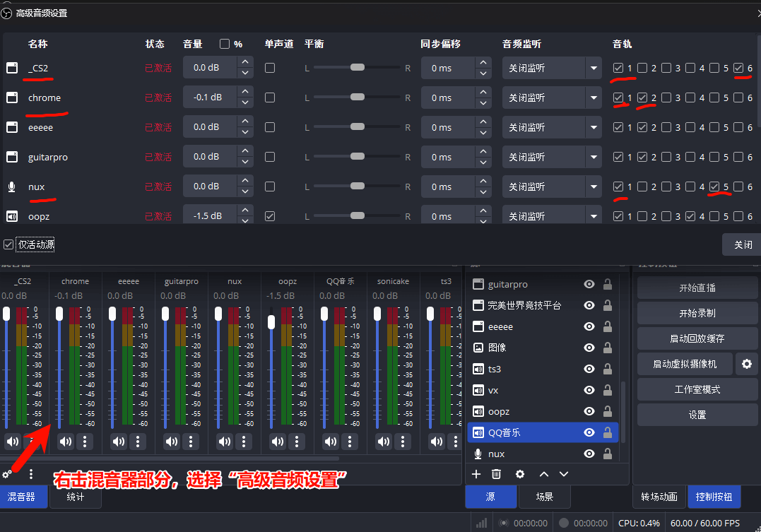Screen dimensions: 761x532
Task: Switch to 场景 tab
Action: point(545,497)
